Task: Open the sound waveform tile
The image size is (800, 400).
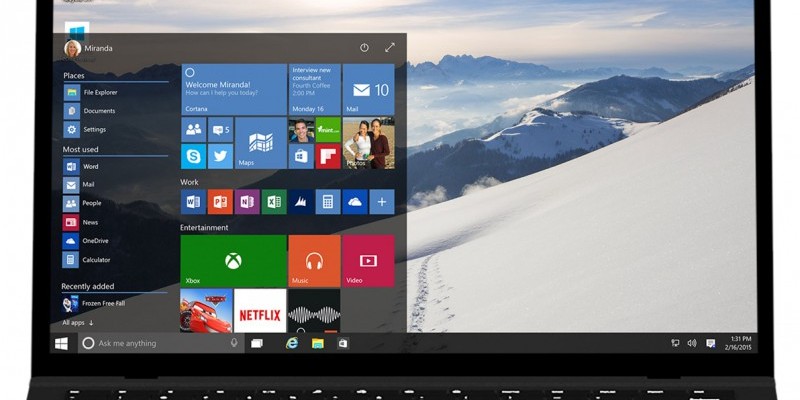Action: [x=314, y=311]
